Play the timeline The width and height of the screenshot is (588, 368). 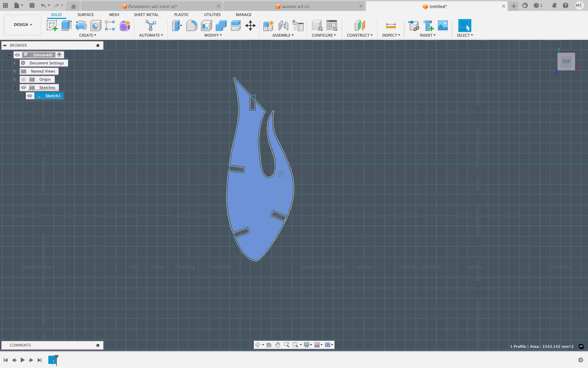tap(23, 360)
